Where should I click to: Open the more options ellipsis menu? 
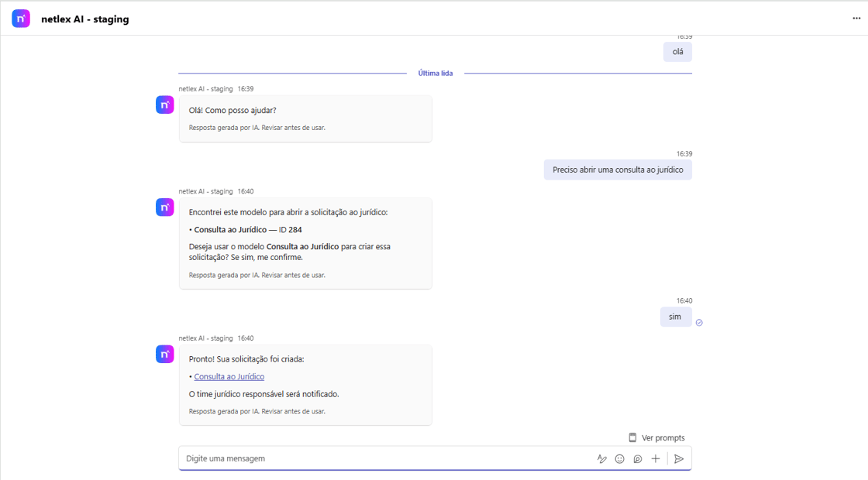856,19
